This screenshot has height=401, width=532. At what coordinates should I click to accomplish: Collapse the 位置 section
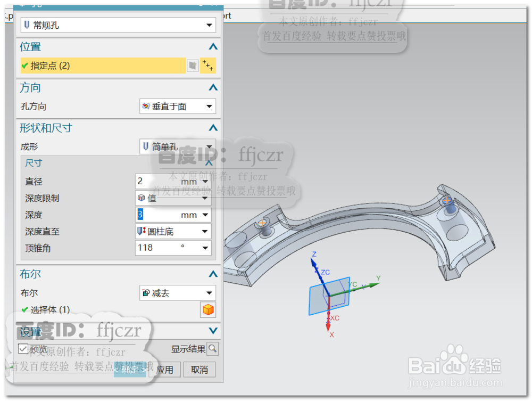click(212, 46)
